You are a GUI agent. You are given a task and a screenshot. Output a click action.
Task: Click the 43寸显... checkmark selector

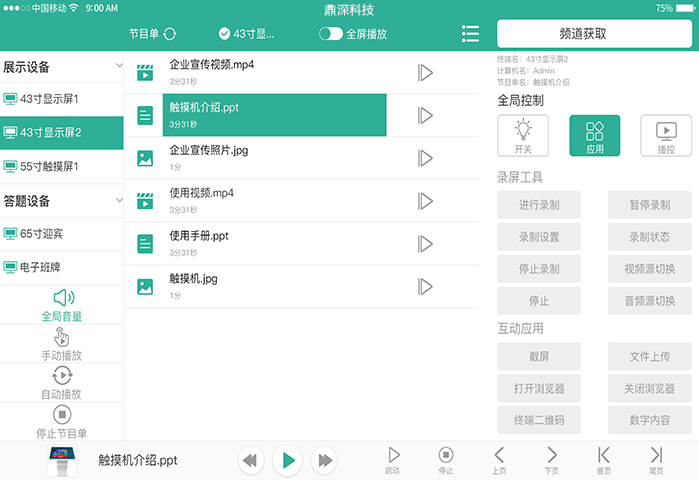(x=225, y=34)
